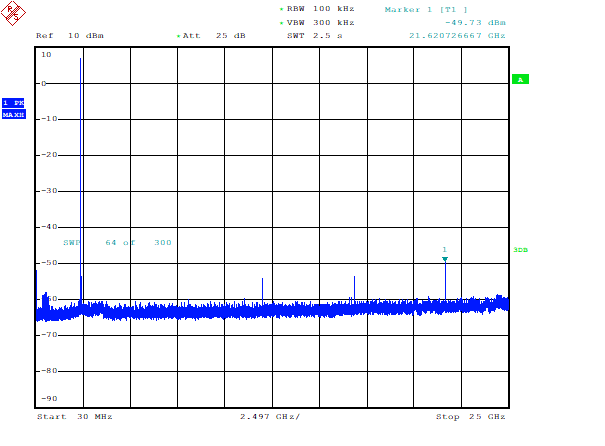605x446 pixels.
Task: Click the Ref 10 dBm reference level
Action: point(70,35)
